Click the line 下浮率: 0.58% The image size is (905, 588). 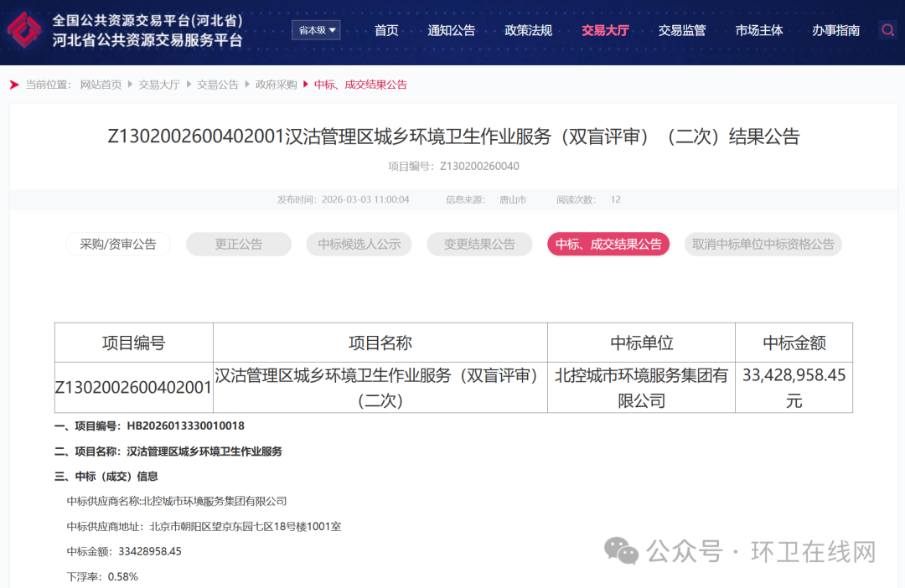102,577
